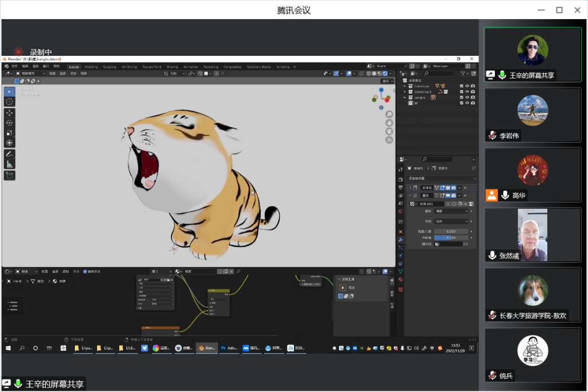Adjust the 0.050 strength value field

(451, 232)
